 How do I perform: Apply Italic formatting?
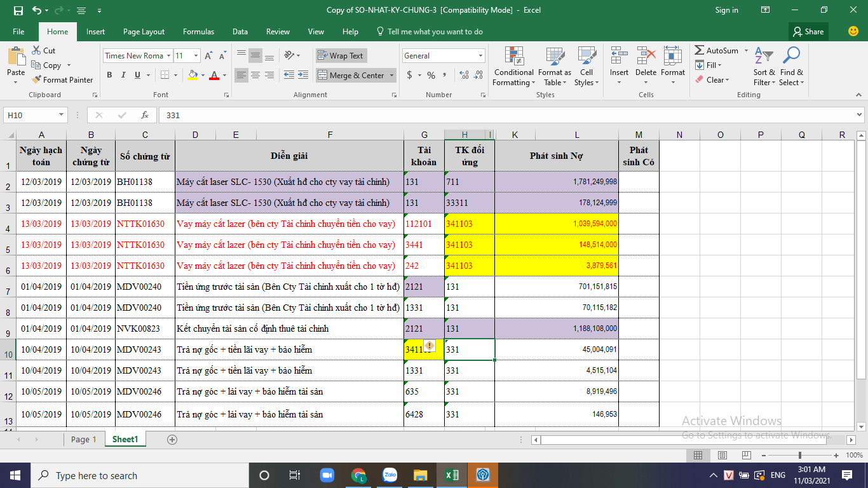pos(123,75)
